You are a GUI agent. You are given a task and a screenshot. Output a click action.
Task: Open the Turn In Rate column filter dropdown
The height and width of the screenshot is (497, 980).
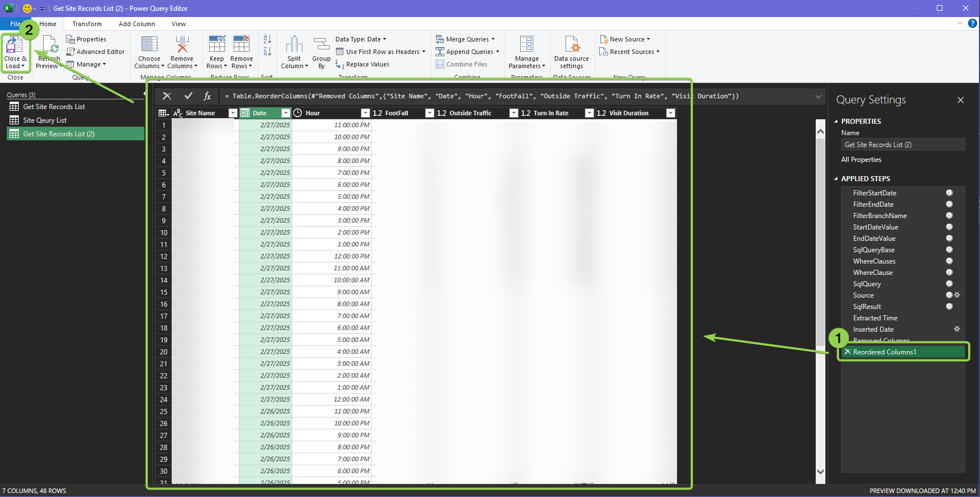pyautogui.click(x=589, y=113)
